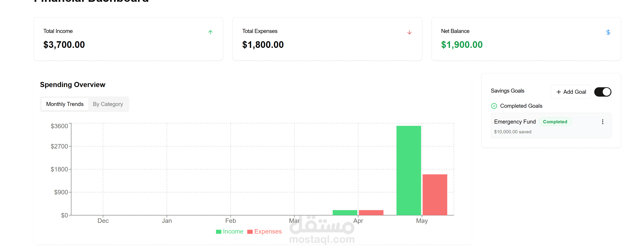Click the red down arrow expenses icon
The image size is (644, 250).
409,33
